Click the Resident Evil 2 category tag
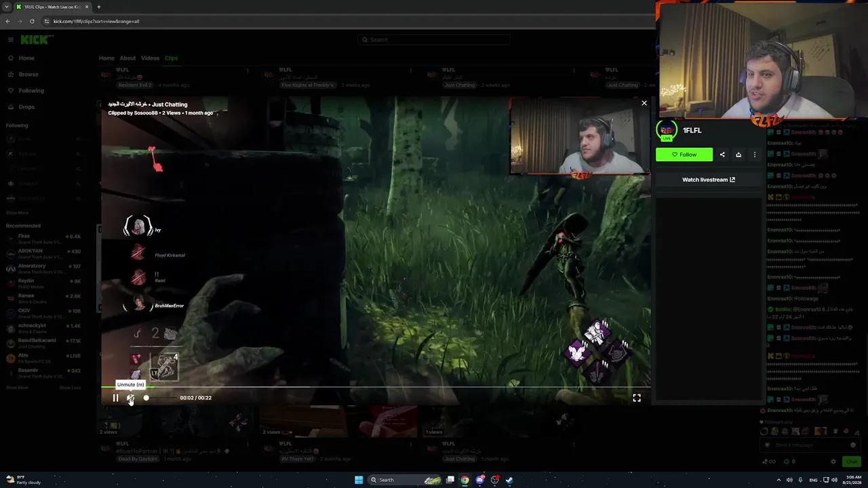868x488 pixels. [x=135, y=85]
